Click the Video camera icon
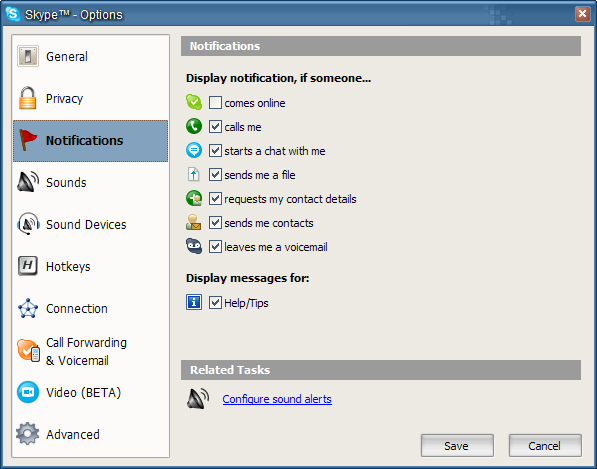The height and width of the screenshot is (469, 597). [28, 392]
